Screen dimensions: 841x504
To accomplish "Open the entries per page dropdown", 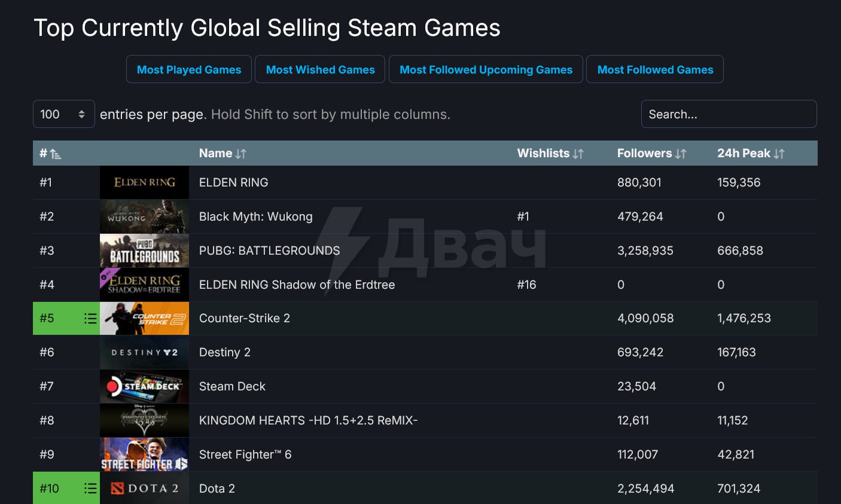I will [63, 114].
